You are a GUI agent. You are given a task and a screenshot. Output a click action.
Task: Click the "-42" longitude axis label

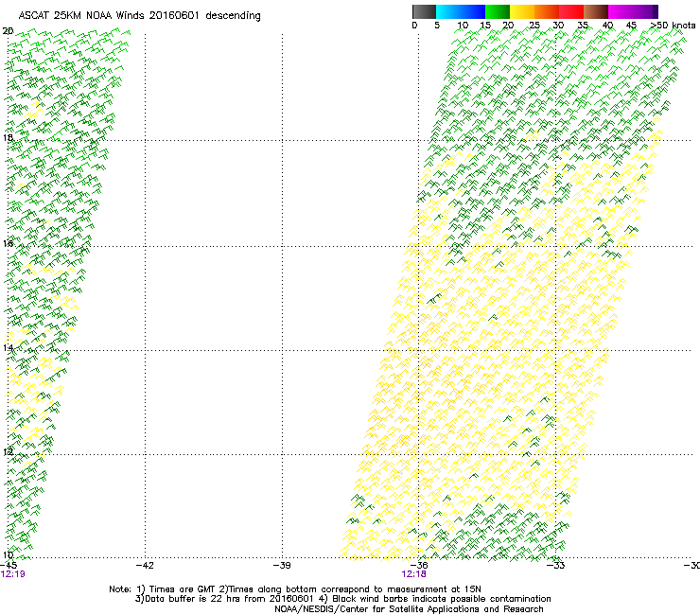pos(145,566)
